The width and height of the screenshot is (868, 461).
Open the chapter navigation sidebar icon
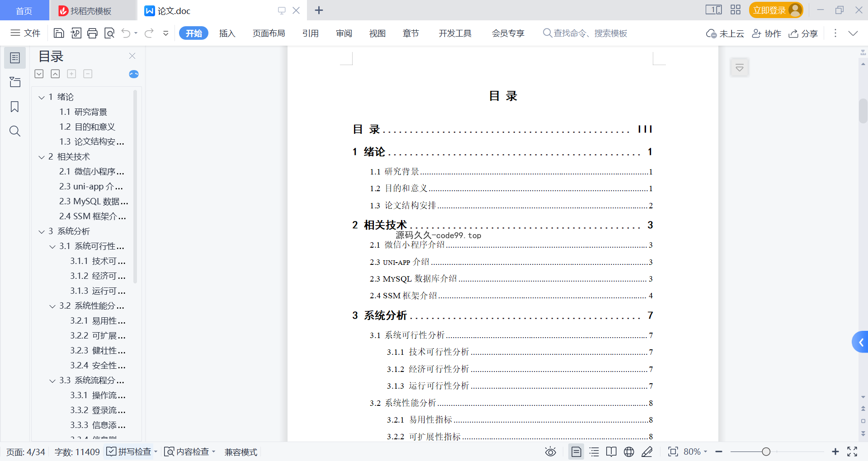tap(15, 82)
